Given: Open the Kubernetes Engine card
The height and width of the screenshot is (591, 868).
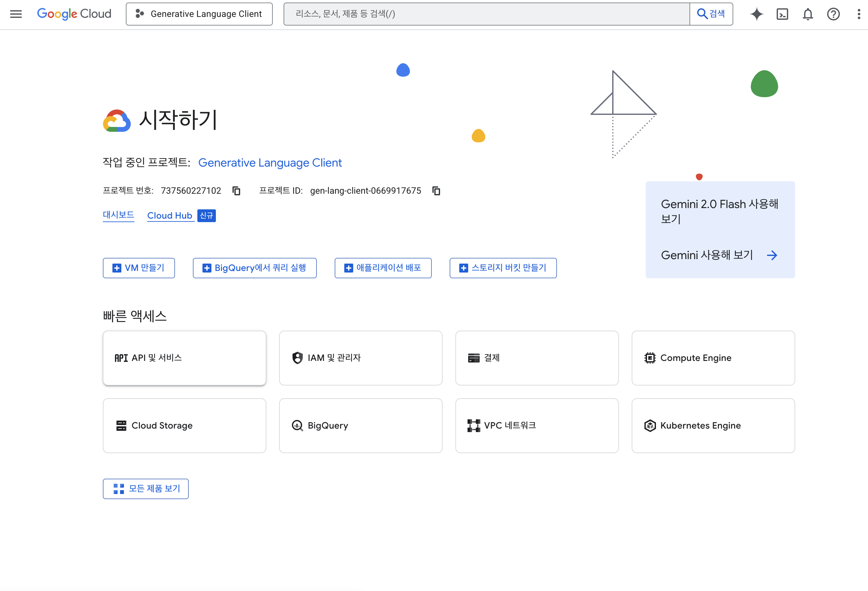Looking at the screenshot, I should coord(713,426).
